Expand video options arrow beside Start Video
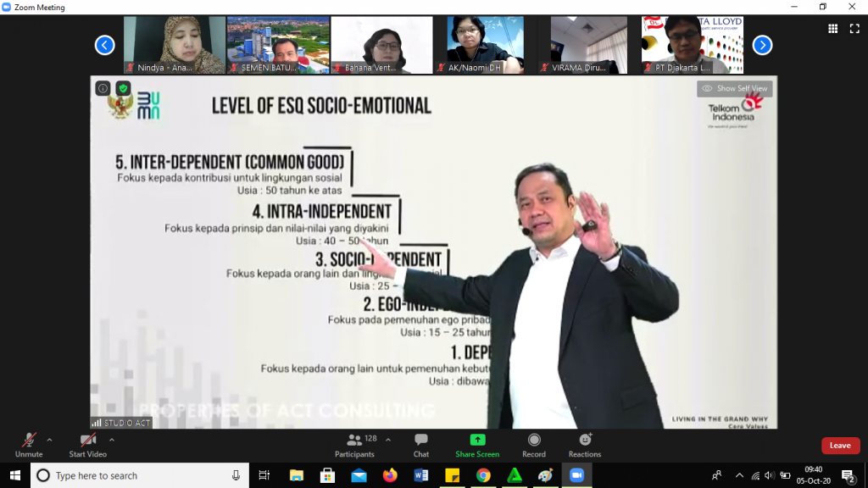 tap(111, 440)
